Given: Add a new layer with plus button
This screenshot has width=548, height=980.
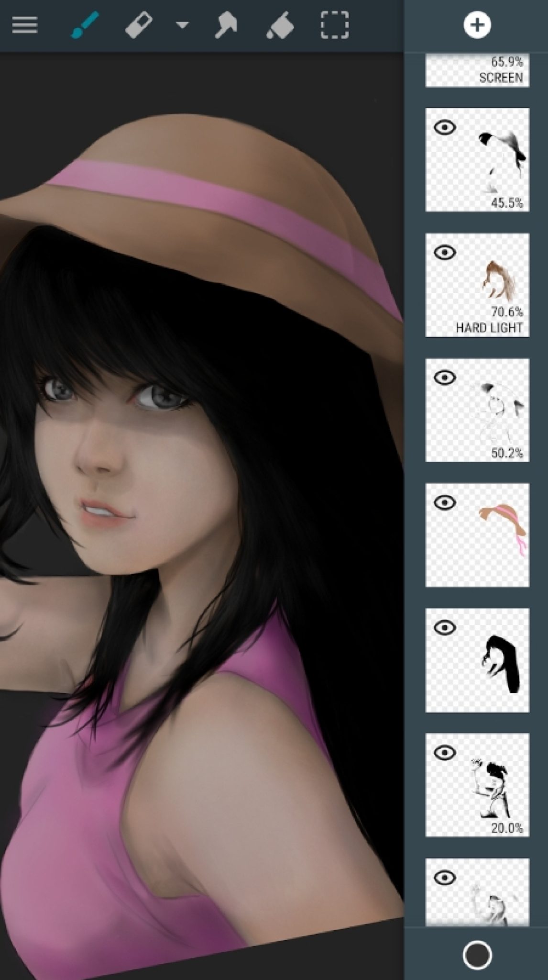Looking at the screenshot, I should [477, 25].
